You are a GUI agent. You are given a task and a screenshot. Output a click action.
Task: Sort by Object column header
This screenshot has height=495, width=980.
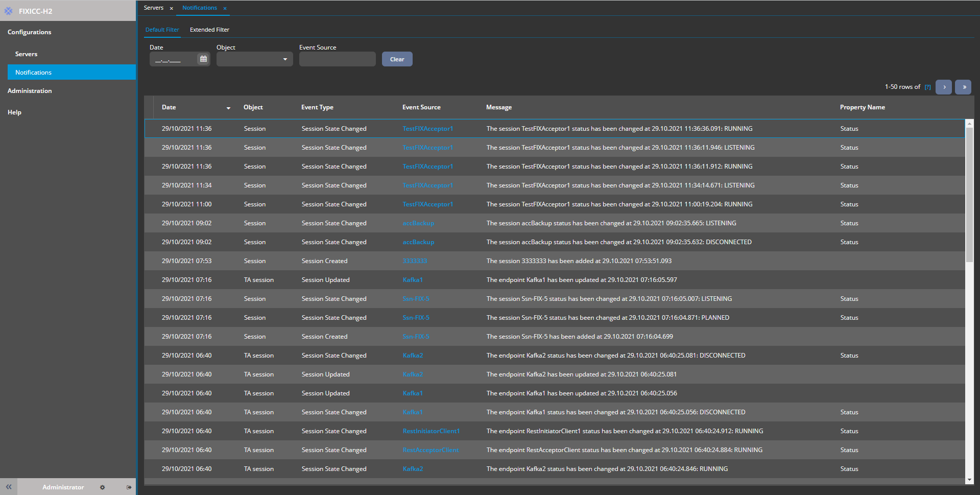(x=253, y=107)
